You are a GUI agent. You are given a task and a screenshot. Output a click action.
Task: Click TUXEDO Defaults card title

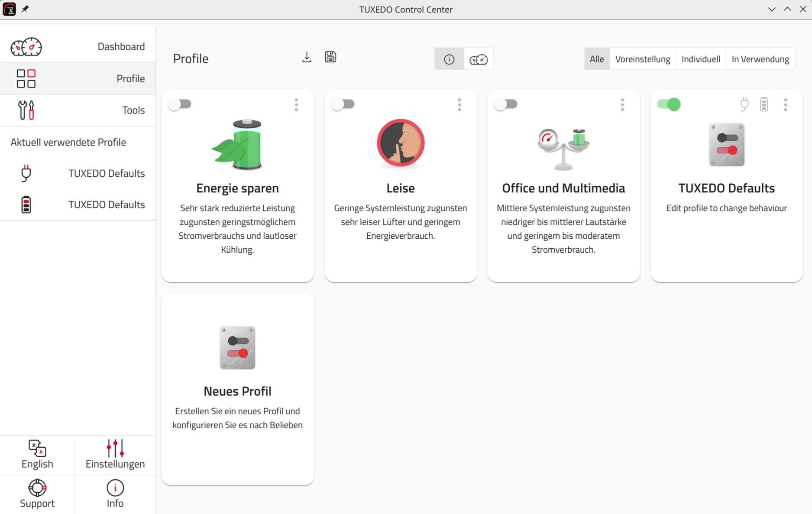coord(726,188)
